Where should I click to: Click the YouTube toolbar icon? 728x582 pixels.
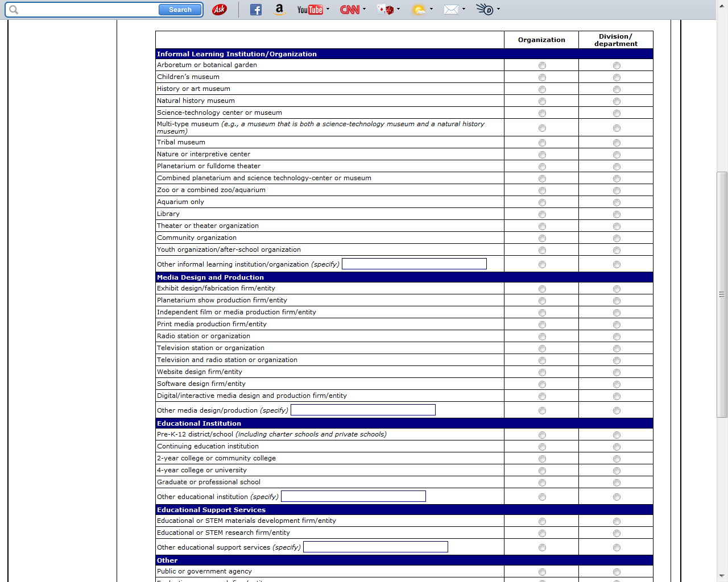coord(309,10)
